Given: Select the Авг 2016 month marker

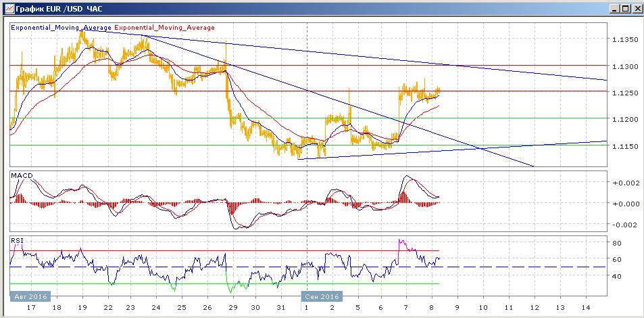Looking at the screenshot, I should pos(29,296).
